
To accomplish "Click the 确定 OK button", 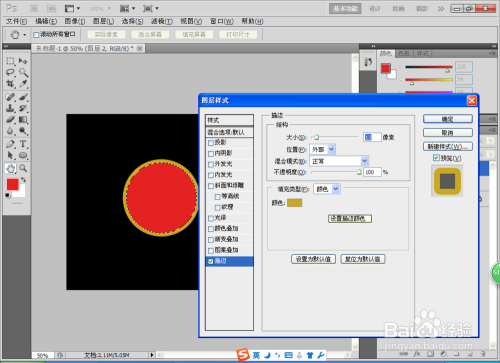I will (447, 119).
